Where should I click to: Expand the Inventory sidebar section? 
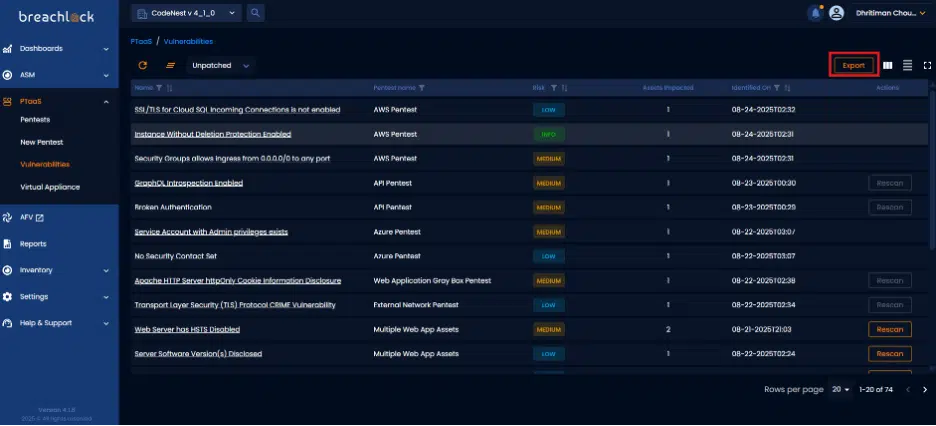tap(106, 270)
